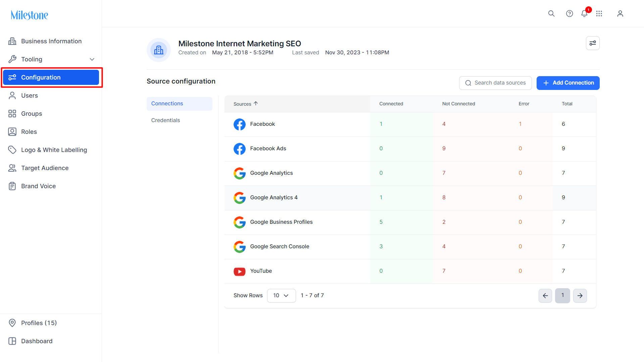Open the notifications bell
Viewport: 644px width, 362px height.
pos(584,13)
